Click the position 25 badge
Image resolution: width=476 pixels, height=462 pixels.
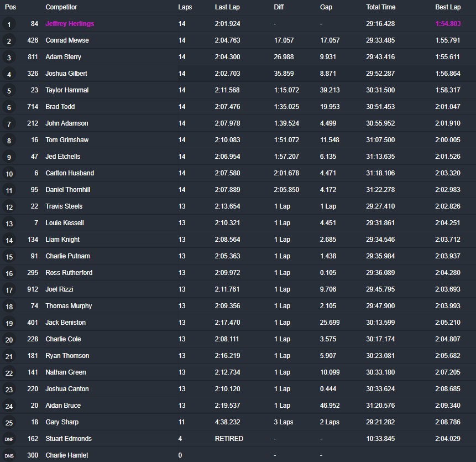(9, 423)
